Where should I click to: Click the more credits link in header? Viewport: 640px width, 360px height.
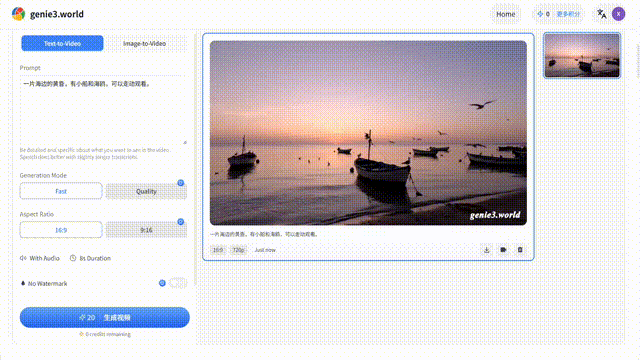point(568,14)
